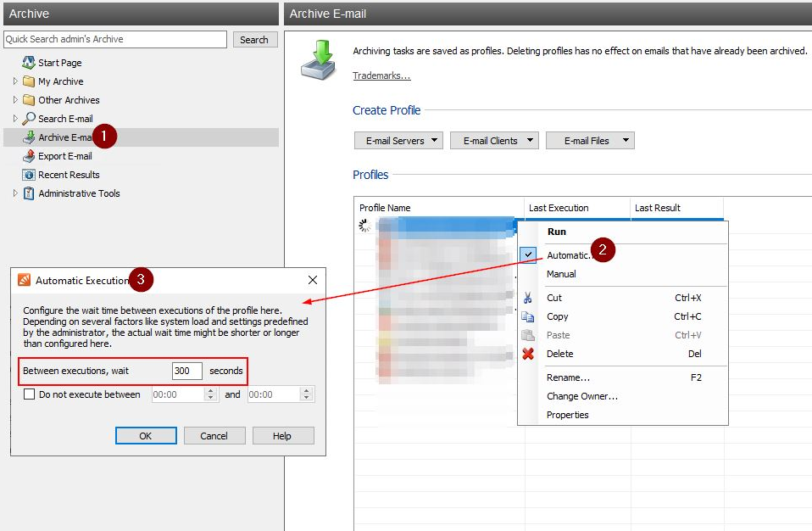
Task: Click the wait seconds input field
Action: click(187, 371)
